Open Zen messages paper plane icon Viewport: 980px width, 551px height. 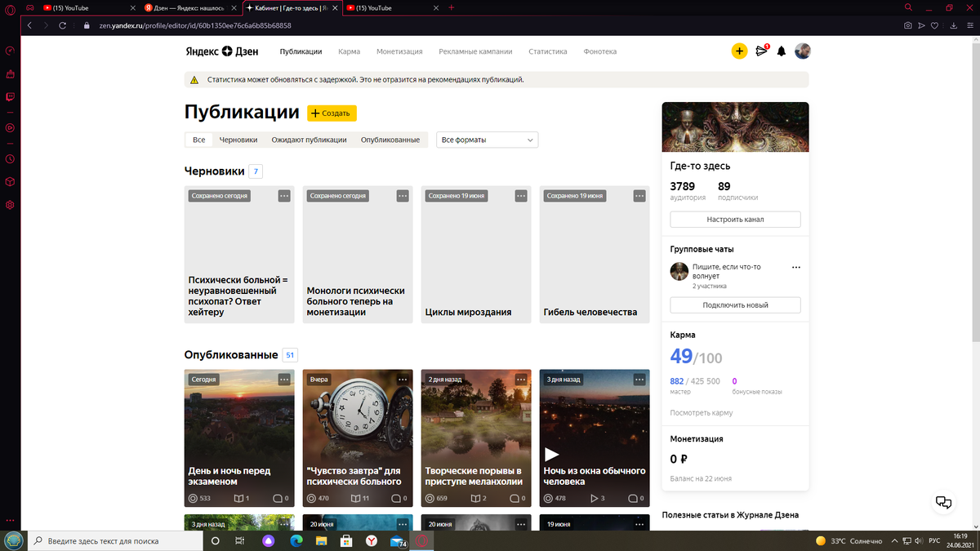coord(761,51)
